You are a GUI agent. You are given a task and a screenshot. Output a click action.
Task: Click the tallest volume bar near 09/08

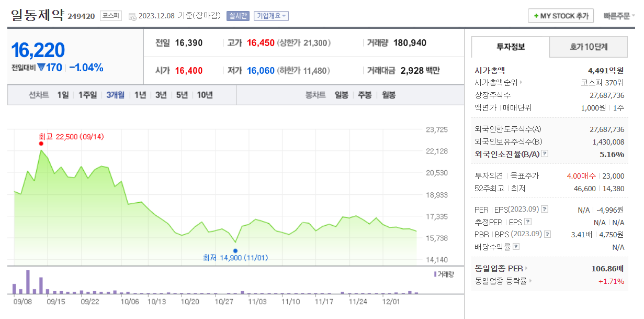coord(28,282)
